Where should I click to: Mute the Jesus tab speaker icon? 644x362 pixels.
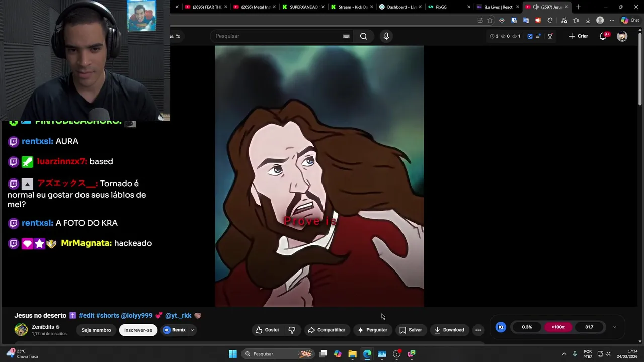(536, 7)
